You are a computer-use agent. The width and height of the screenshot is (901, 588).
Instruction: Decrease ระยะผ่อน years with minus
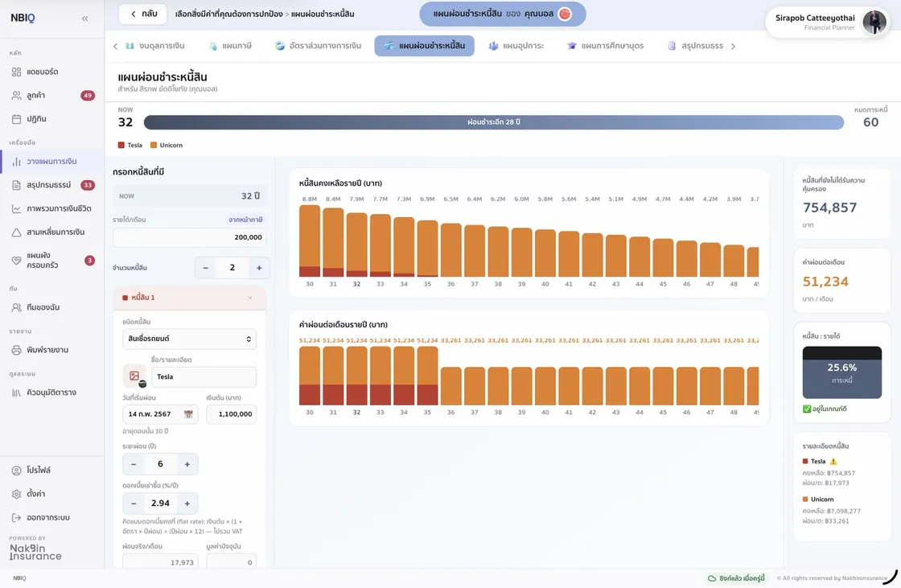[134, 464]
